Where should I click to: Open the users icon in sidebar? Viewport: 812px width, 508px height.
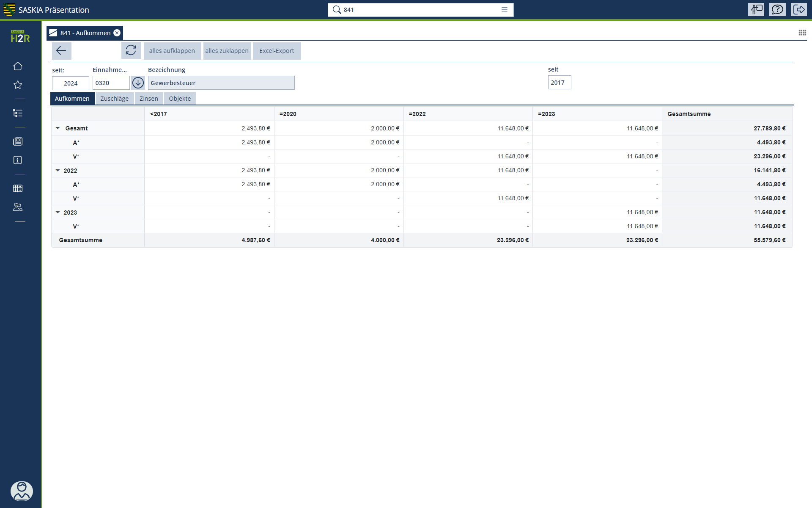coord(18,207)
